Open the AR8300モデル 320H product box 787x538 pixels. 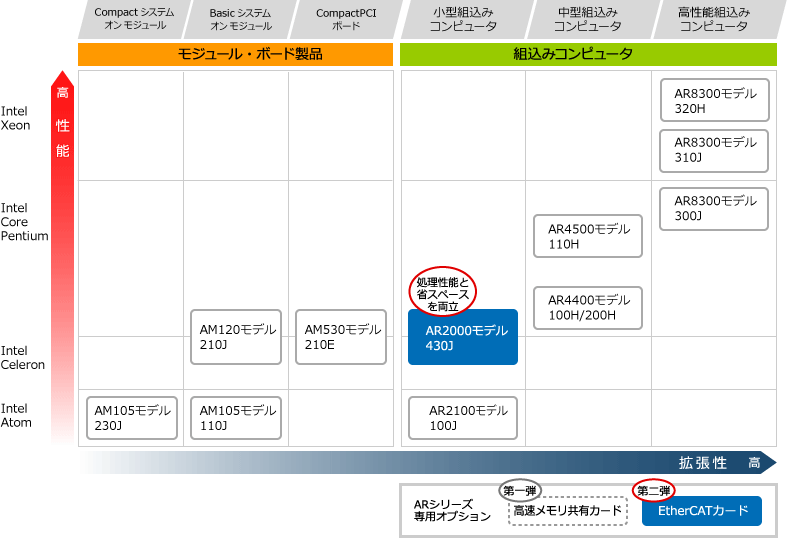click(x=715, y=100)
